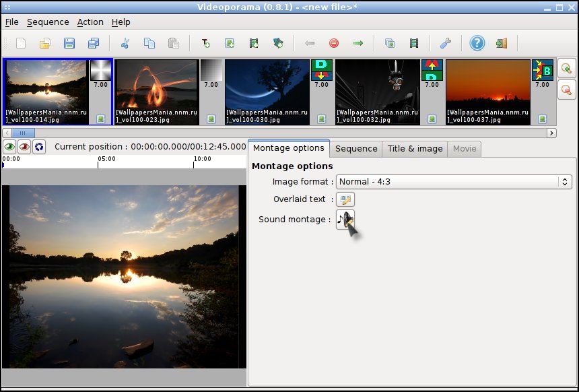Click the transition icon after vol100-032.jpg
Viewport: 579px width, 392px height.
coord(432,70)
